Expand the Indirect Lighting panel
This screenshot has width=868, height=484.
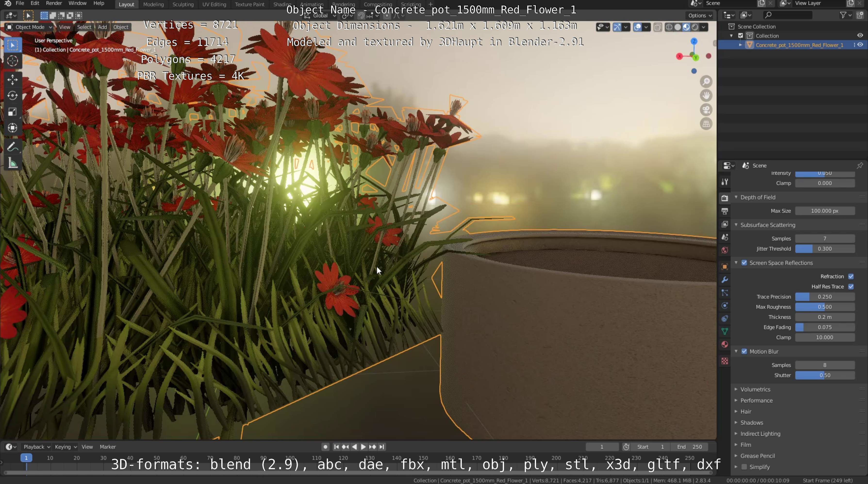[x=760, y=434]
